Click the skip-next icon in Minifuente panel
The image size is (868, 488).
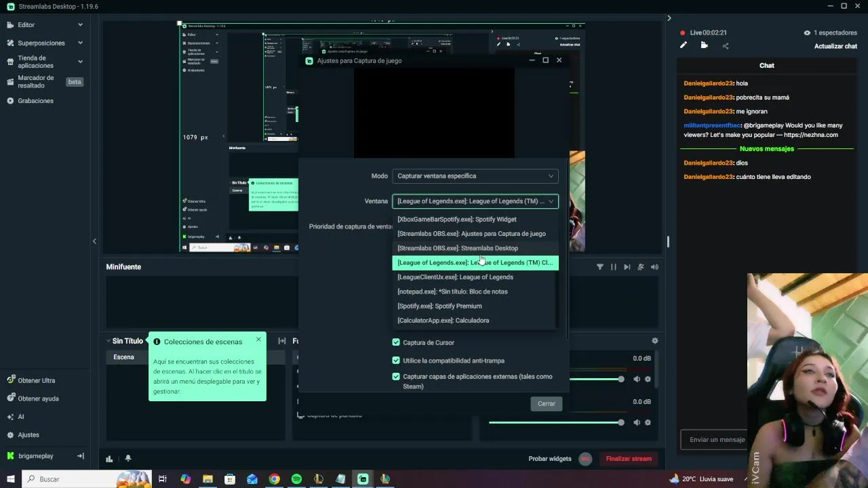pyautogui.click(x=627, y=267)
